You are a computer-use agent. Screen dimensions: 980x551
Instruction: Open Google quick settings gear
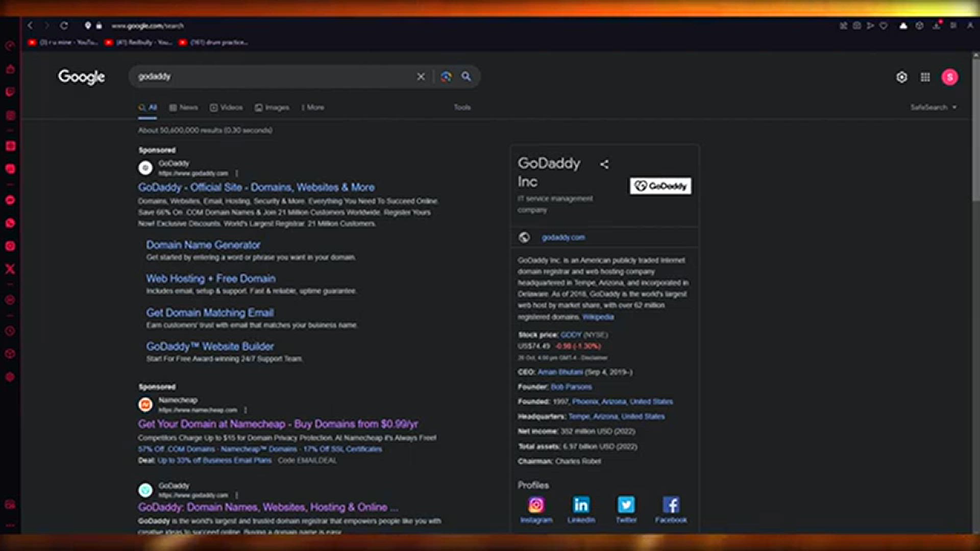[x=902, y=77]
